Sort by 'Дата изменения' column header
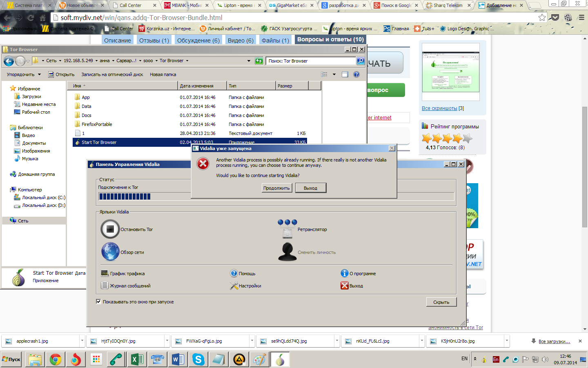The width and height of the screenshot is (588, 368). coord(202,86)
